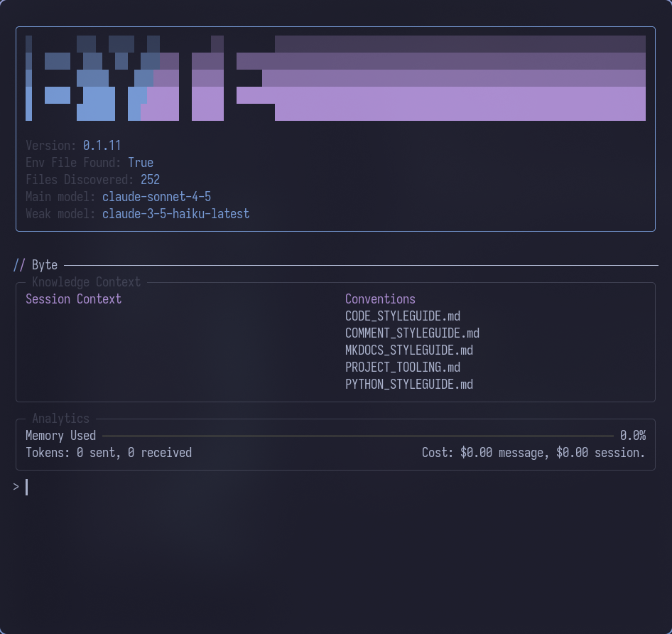Open PYTHON_STYLEGUIDE.md from Conventions
Screen dimensions: 672x634
pyautogui.click(x=409, y=384)
